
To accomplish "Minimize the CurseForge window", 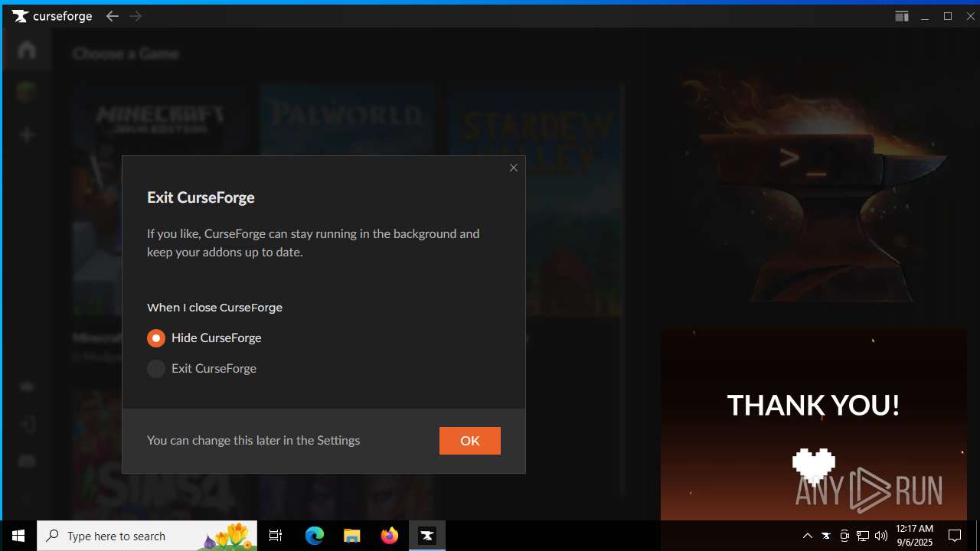I will click(925, 16).
